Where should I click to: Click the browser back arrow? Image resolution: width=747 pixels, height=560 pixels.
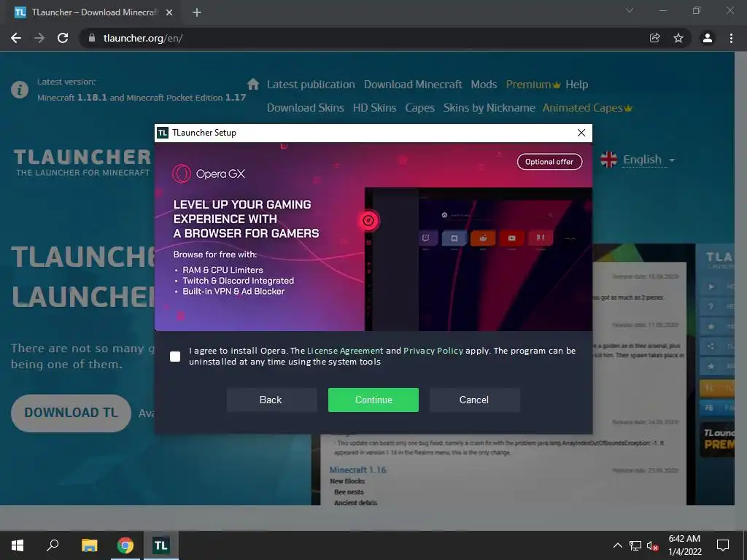[x=16, y=38]
